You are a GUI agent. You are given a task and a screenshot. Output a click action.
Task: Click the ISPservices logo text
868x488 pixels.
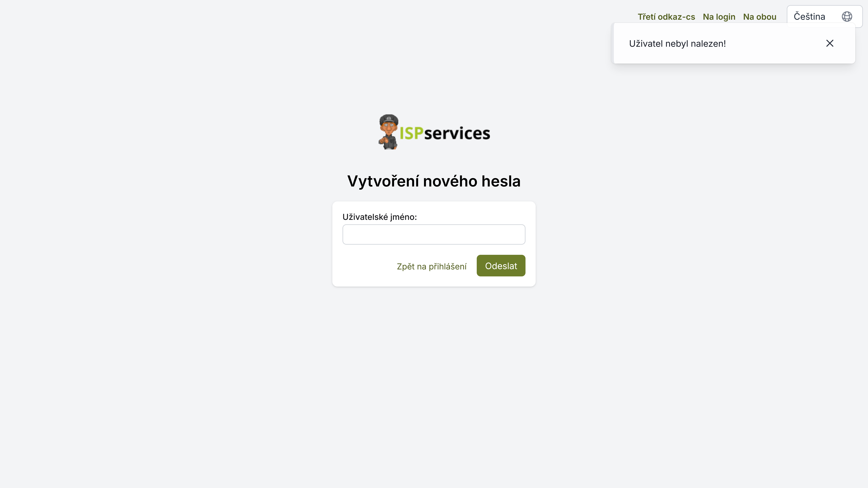[445, 133]
